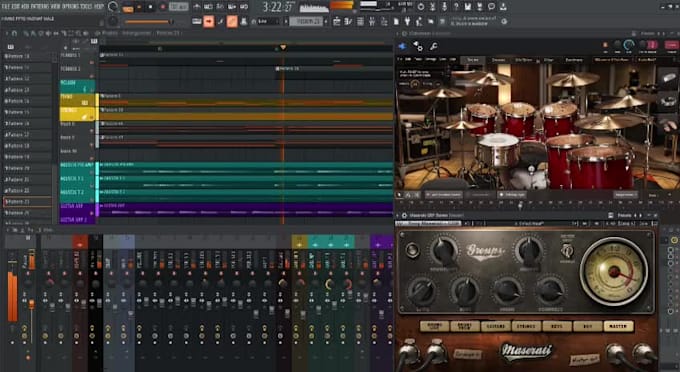Screen dimensions: 680x372
Task: Open the TOOLS menu
Action: point(86,7)
